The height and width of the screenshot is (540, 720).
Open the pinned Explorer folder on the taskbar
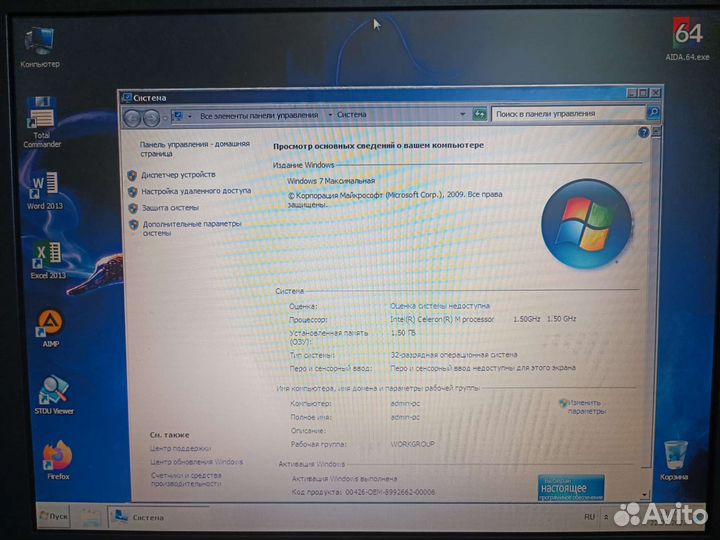coord(90,518)
